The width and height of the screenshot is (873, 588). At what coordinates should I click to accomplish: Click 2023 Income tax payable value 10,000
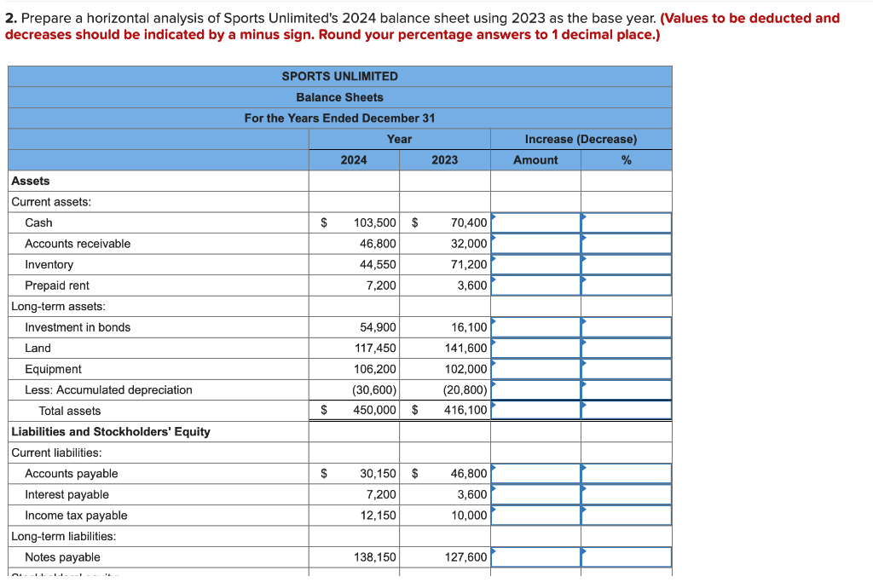tap(469, 515)
